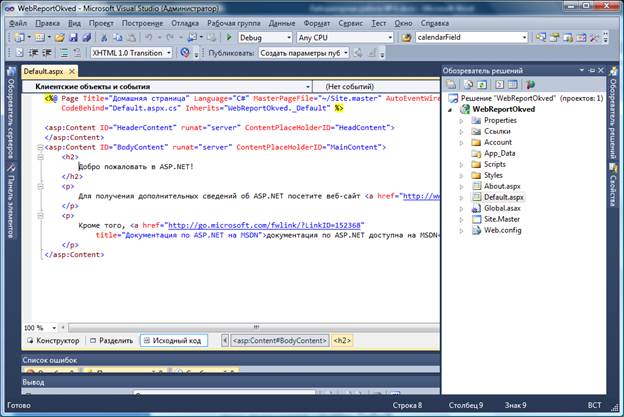
Task: Expand the Ссылки references node
Action: (x=461, y=131)
